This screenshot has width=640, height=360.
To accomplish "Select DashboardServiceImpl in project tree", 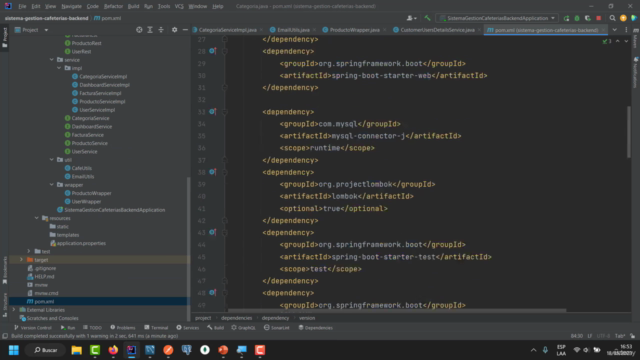I will (x=104, y=84).
